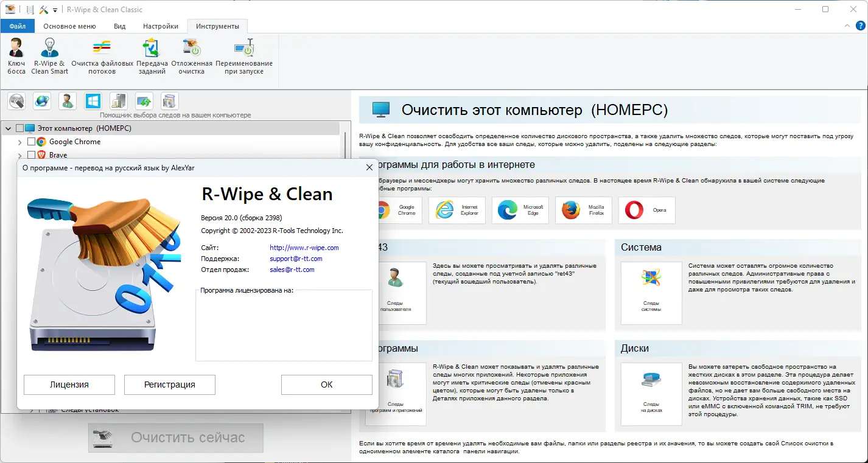The image size is (868, 463).
Task: Expand the Brave tree node
Action: [20, 155]
